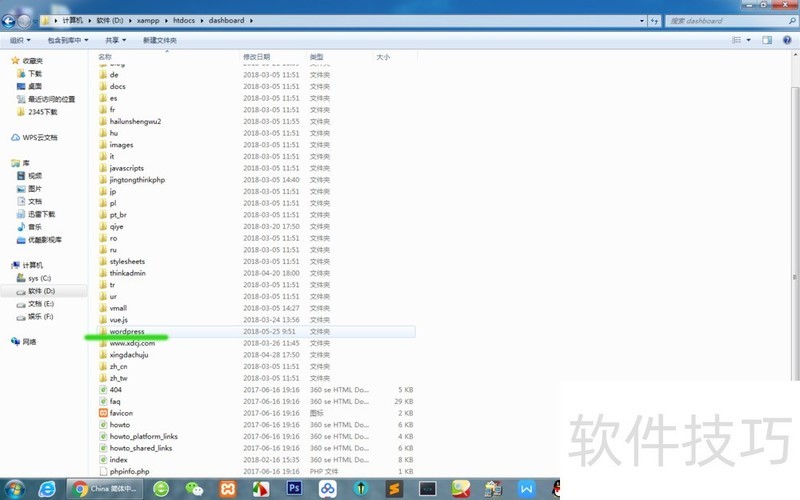Open the 包含到库中 dropdown menu
Screen dimensions: 800x500
pyautogui.click(x=68, y=40)
